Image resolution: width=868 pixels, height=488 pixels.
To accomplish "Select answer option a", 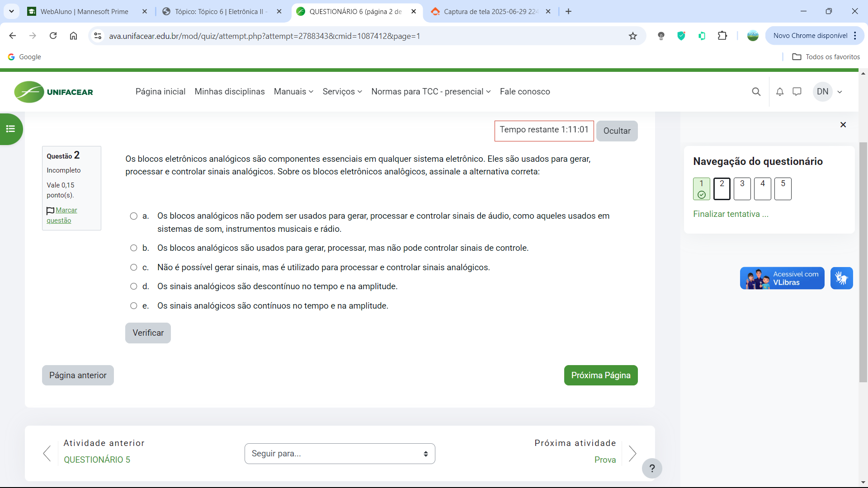I will tap(134, 216).
